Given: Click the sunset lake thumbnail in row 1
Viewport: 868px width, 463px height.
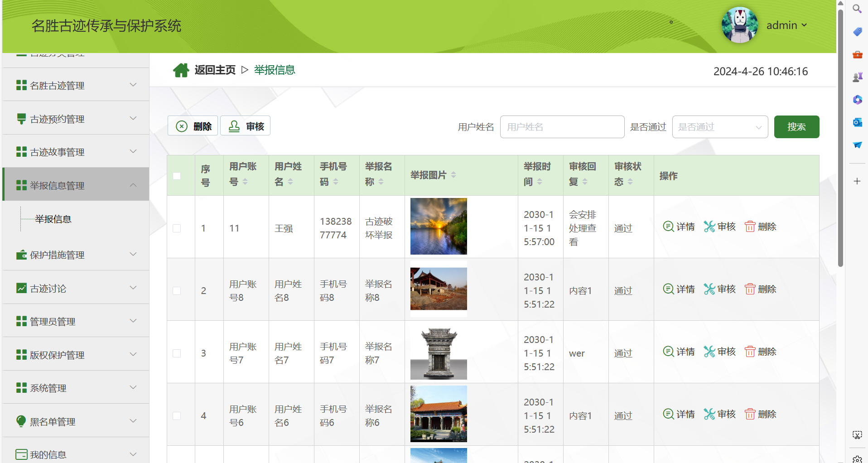Looking at the screenshot, I should tap(439, 226).
